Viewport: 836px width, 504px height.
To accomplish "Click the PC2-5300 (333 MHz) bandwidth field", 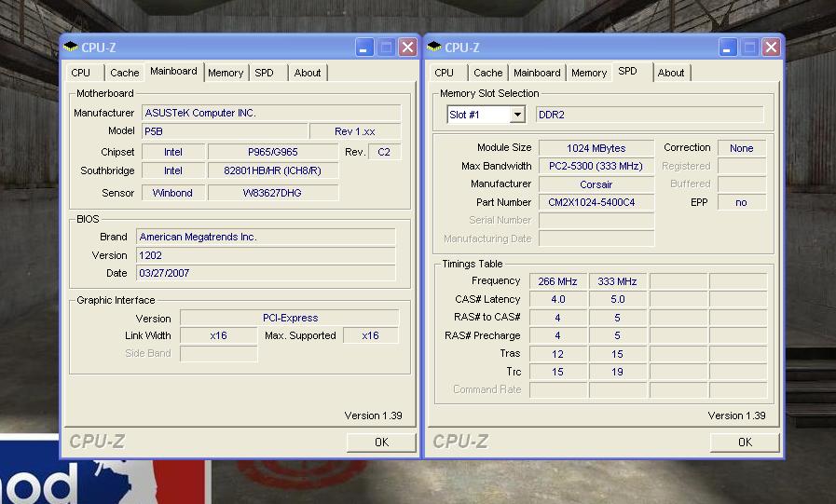I will (x=596, y=166).
